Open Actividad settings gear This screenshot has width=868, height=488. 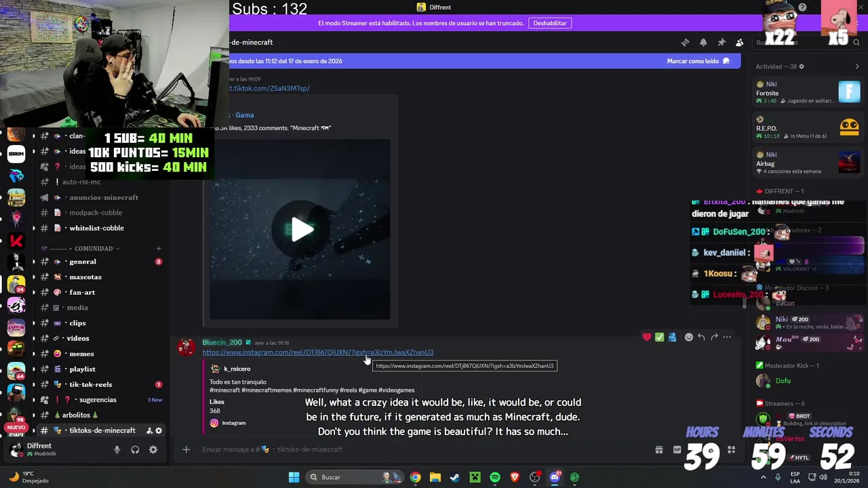point(802,66)
